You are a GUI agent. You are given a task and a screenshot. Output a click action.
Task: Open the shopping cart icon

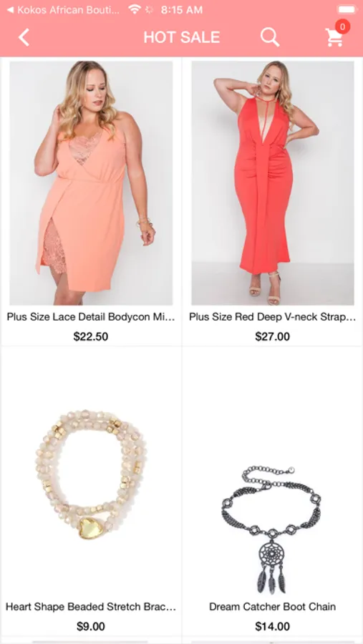click(334, 38)
